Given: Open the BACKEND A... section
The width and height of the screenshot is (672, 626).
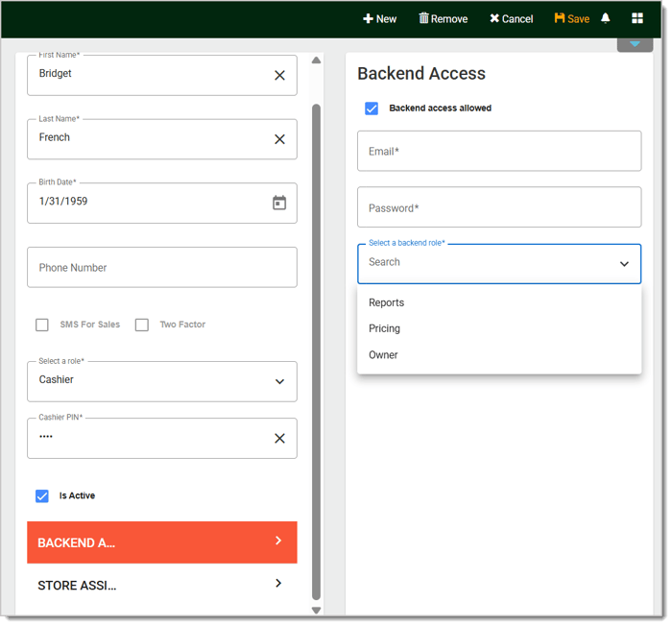Looking at the screenshot, I should 162,542.
